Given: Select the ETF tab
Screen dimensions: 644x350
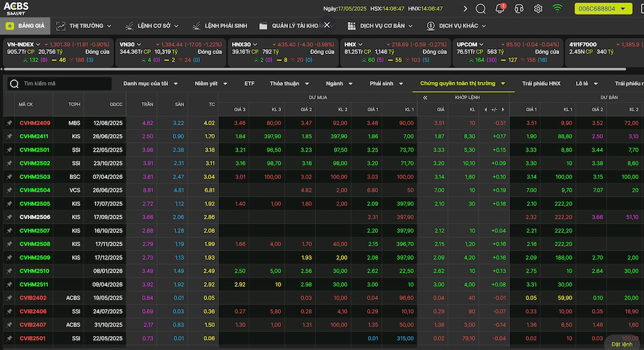Looking at the screenshot, I should [x=249, y=84].
